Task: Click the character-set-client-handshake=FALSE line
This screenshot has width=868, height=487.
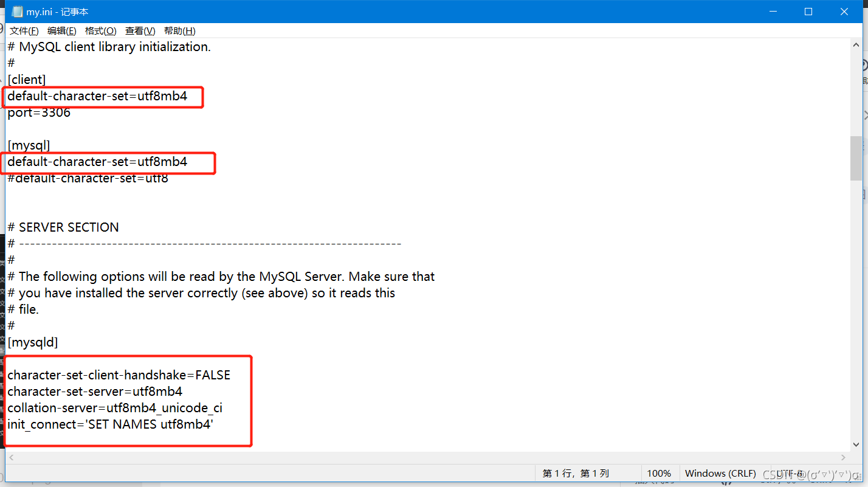Action: (x=119, y=375)
